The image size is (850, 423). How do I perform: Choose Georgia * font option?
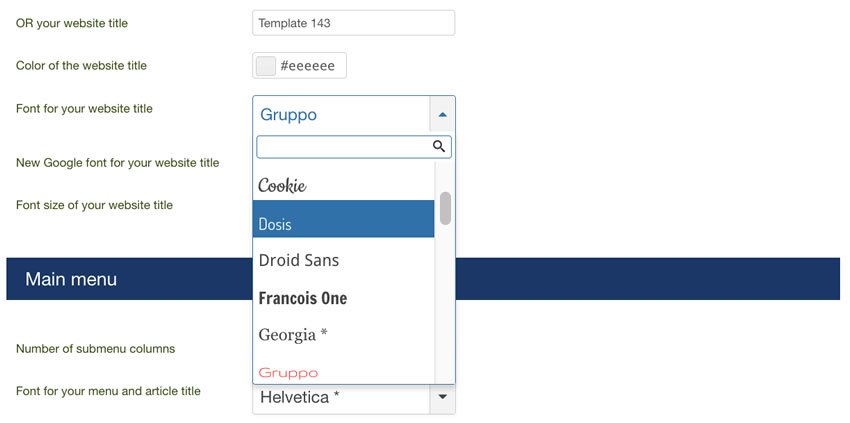(x=344, y=335)
